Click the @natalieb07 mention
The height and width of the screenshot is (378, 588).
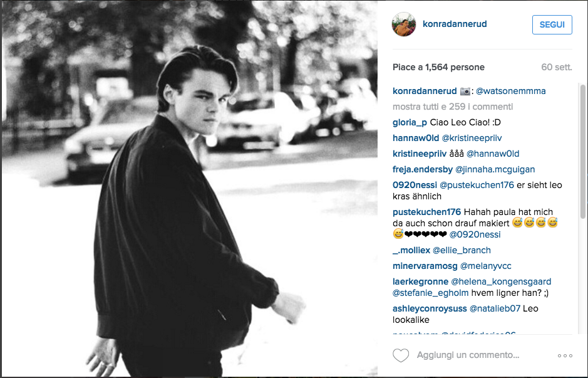click(x=495, y=309)
